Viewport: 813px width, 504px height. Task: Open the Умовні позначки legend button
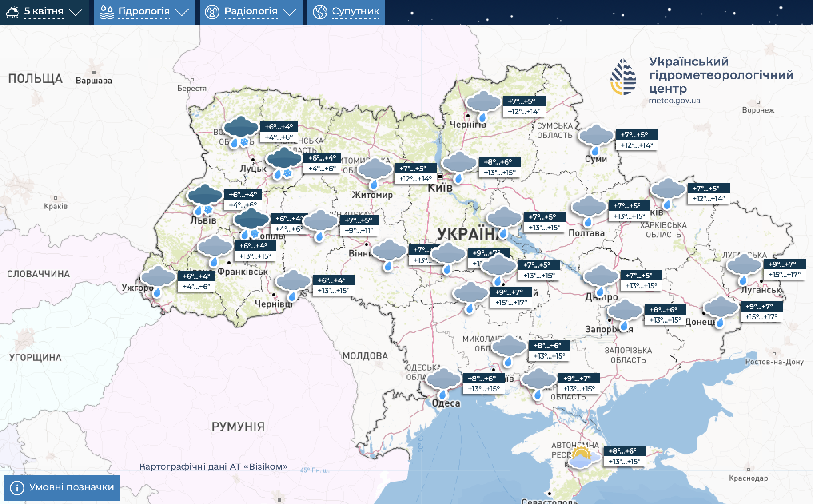pyautogui.click(x=62, y=488)
